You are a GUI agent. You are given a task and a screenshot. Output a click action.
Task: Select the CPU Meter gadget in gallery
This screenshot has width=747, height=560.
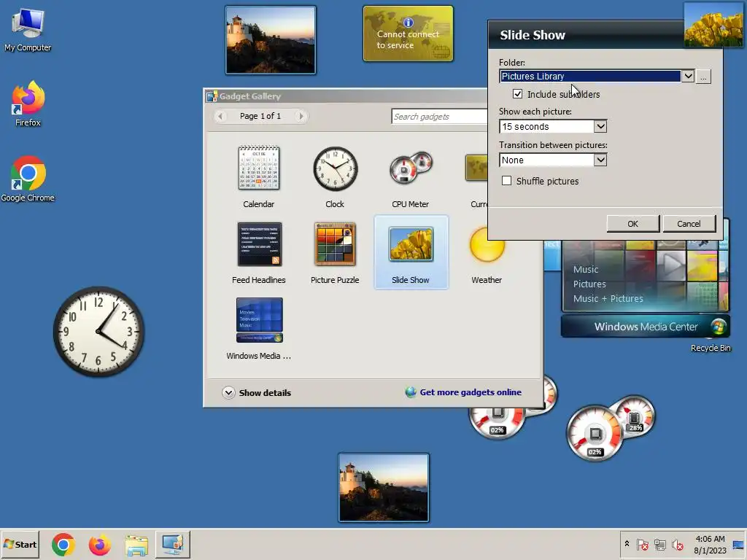coord(410,177)
